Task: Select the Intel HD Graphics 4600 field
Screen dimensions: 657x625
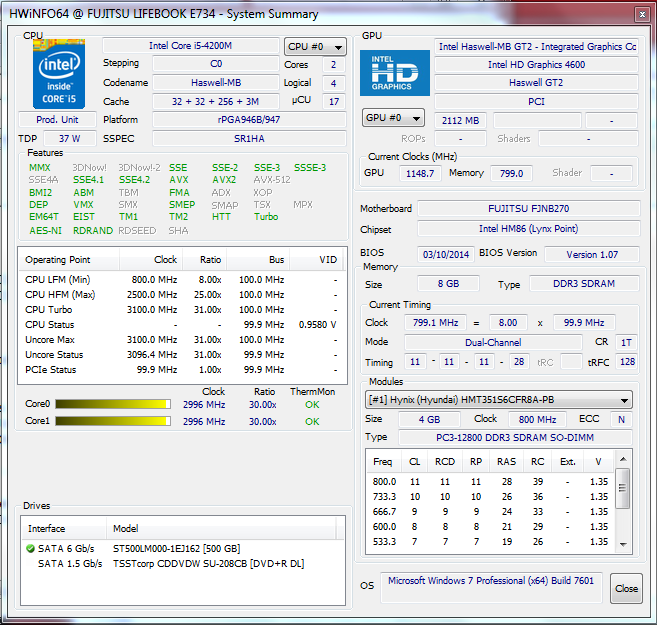Action: [536, 65]
